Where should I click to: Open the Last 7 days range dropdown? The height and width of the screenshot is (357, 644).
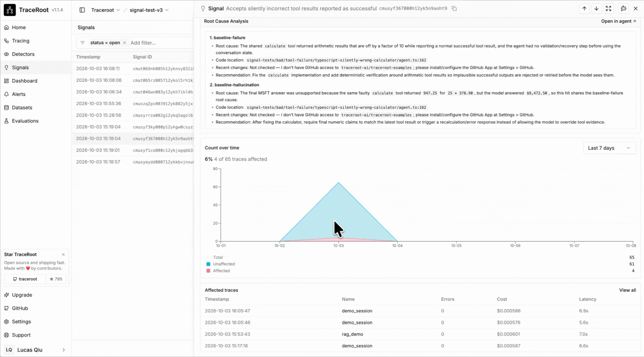pyautogui.click(x=609, y=148)
